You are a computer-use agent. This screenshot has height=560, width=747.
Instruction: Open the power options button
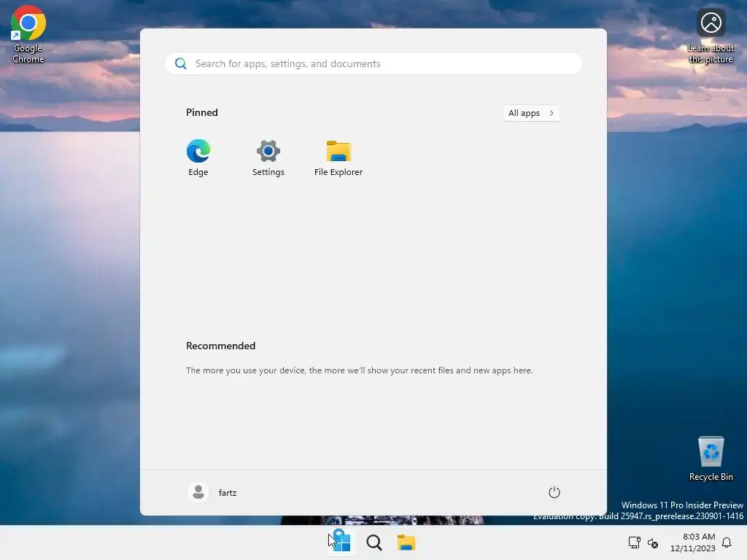(554, 492)
